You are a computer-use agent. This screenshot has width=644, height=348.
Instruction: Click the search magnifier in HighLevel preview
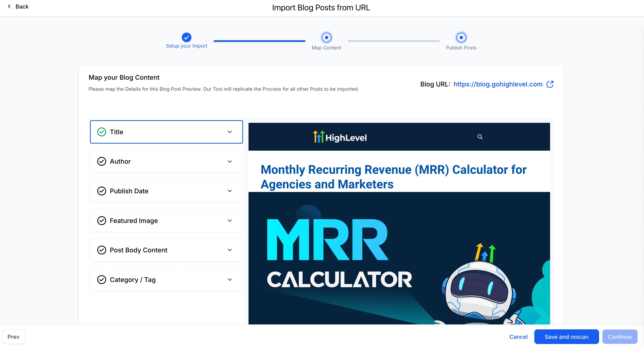480,137
